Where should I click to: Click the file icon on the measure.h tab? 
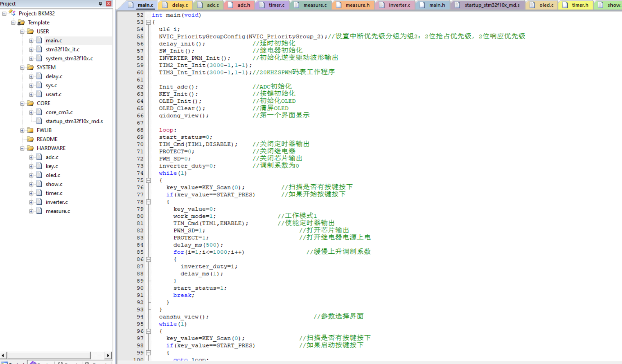pyautogui.click(x=339, y=5)
